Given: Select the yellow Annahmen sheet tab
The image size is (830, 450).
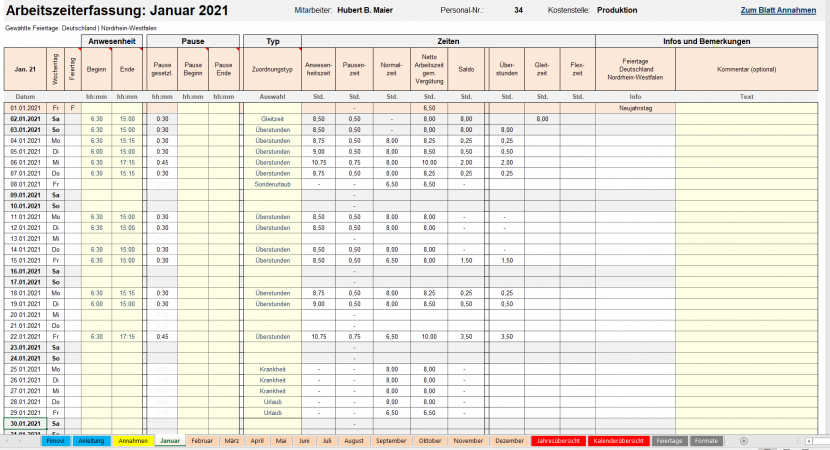Looking at the screenshot, I should point(132,440).
